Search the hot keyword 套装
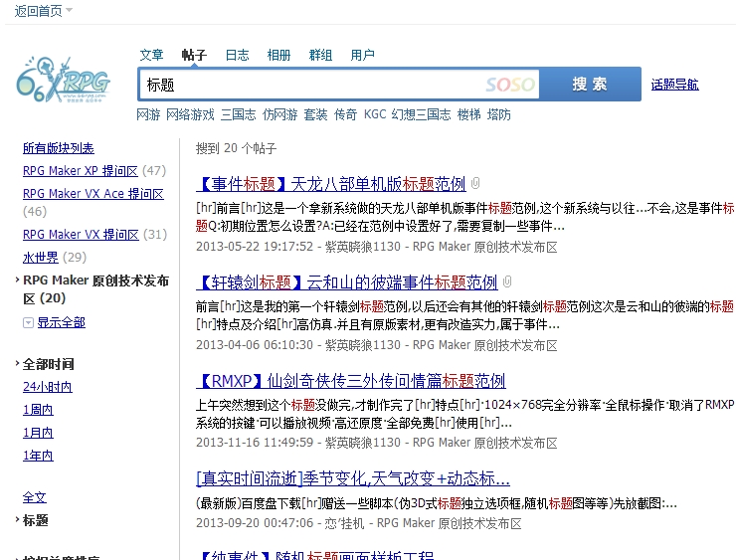 click(x=315, y=114)
